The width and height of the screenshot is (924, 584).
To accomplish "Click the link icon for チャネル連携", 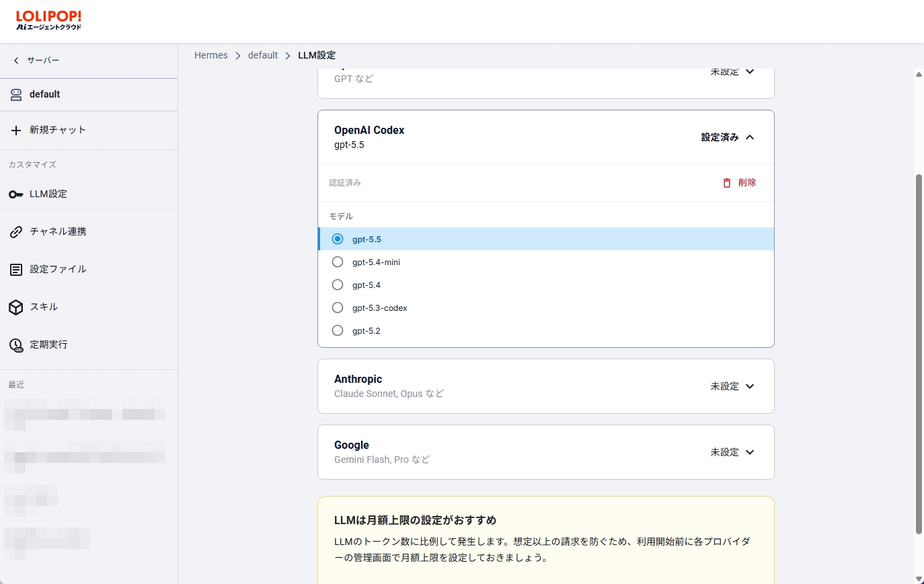I will [x=16, y=232].
